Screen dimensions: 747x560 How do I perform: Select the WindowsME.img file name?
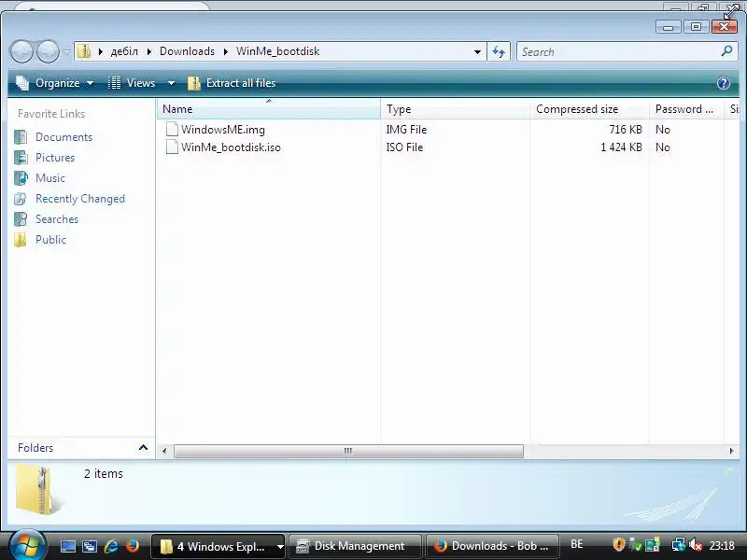[223, 130]
